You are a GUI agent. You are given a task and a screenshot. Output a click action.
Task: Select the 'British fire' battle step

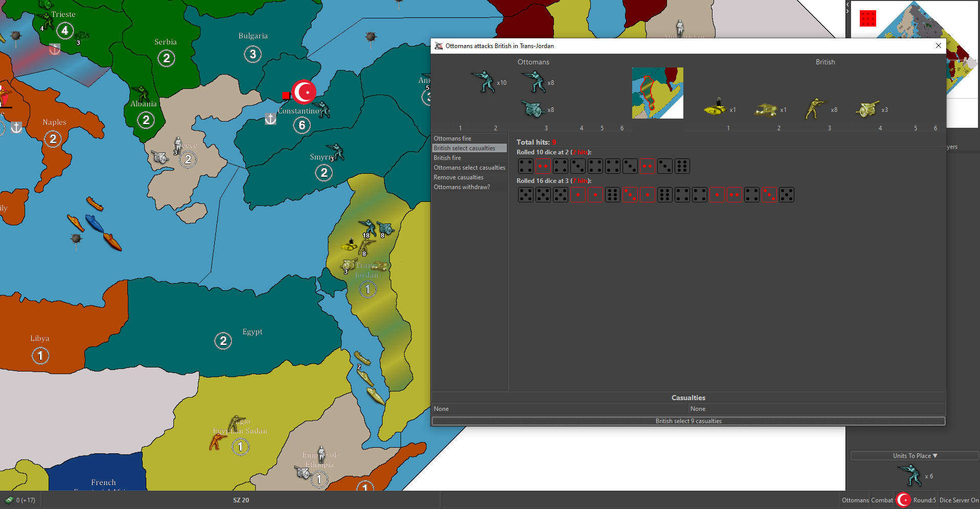point(469,158)
